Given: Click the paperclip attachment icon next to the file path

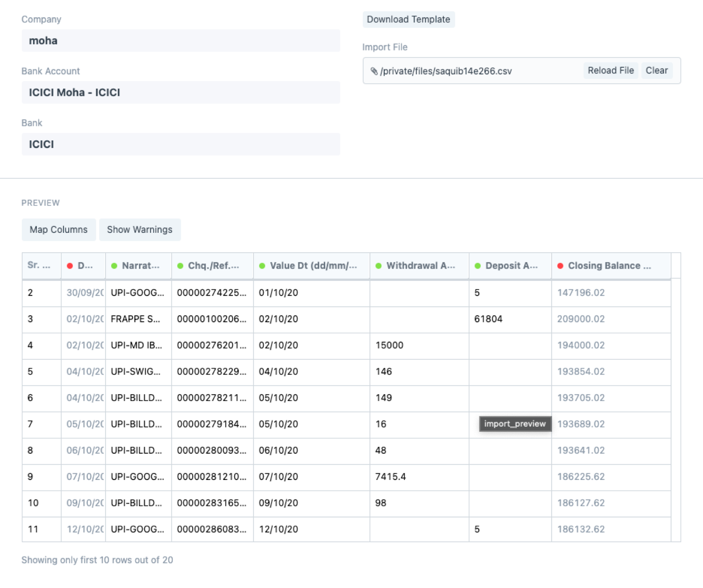Looking at the screenshot, I should [374, 70].
